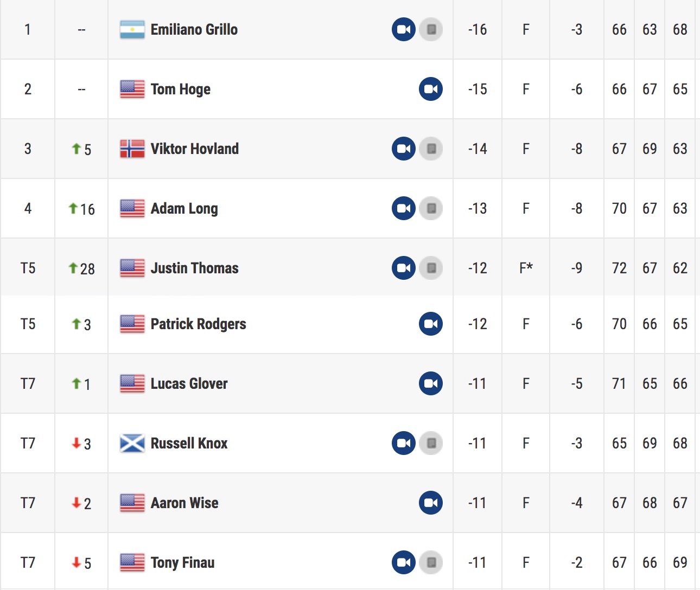The height and width of the screenshot is (590, 700).
Task: Click Tony Finau's video camera icon
Action: [404, 562]
